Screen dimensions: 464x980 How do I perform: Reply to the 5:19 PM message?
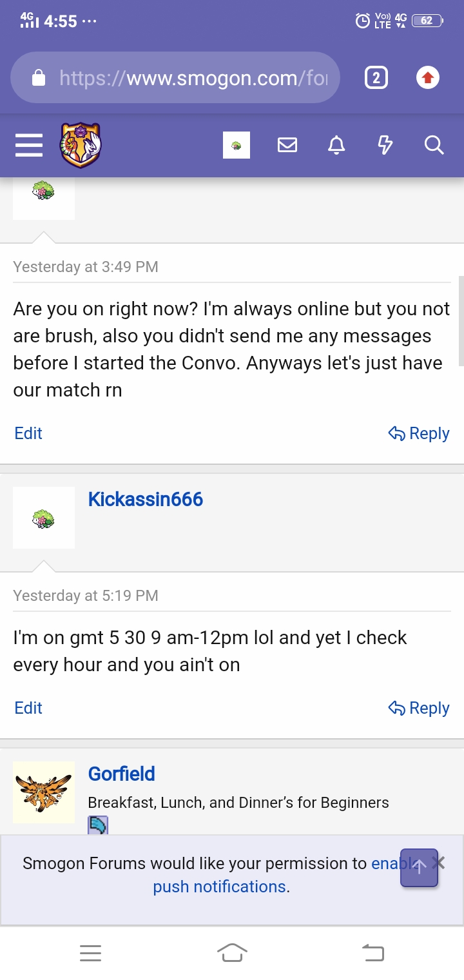pos(419,708)
